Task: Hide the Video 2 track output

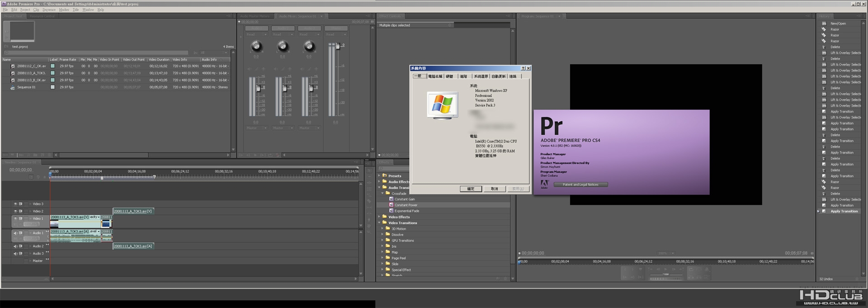Action: coord(15,211)
